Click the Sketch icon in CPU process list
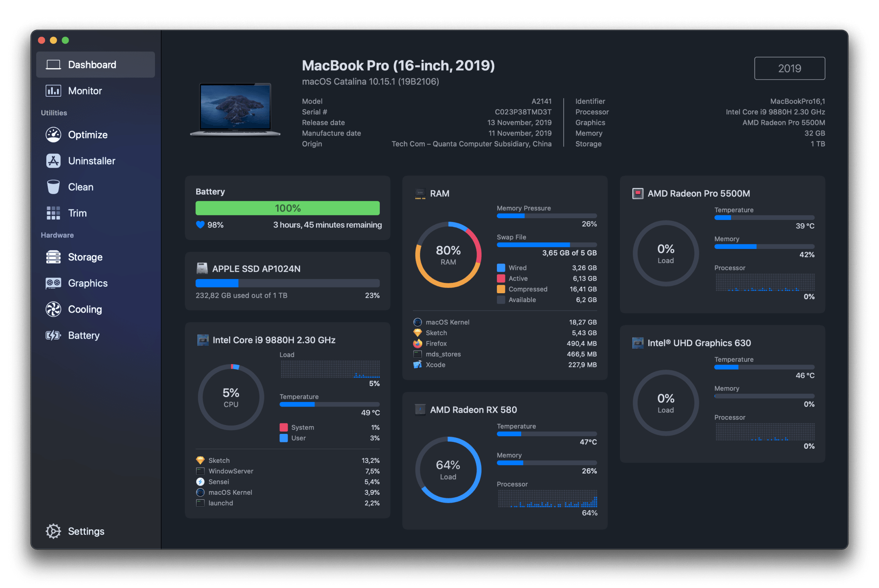This screenshot has height=588, width=879. pos(200,460)
